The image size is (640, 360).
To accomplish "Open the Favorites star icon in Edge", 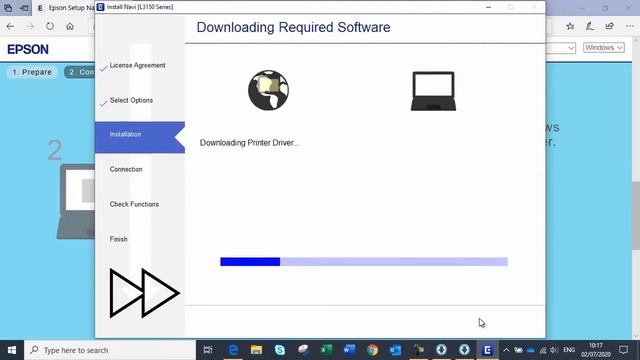I will tap(570, 26).
